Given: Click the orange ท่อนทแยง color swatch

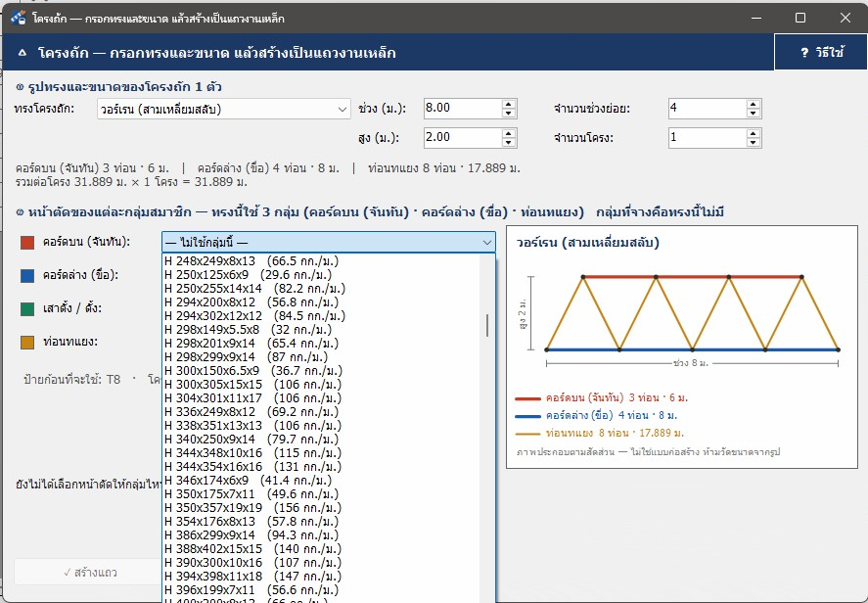Looking at the screenshot, I should (x=27, y=343).
